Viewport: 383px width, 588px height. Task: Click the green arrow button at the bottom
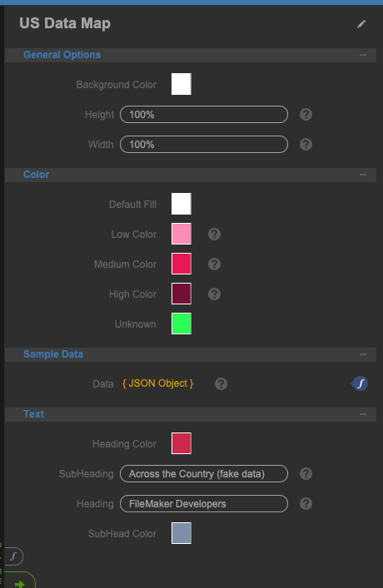[x=19, y=581]
